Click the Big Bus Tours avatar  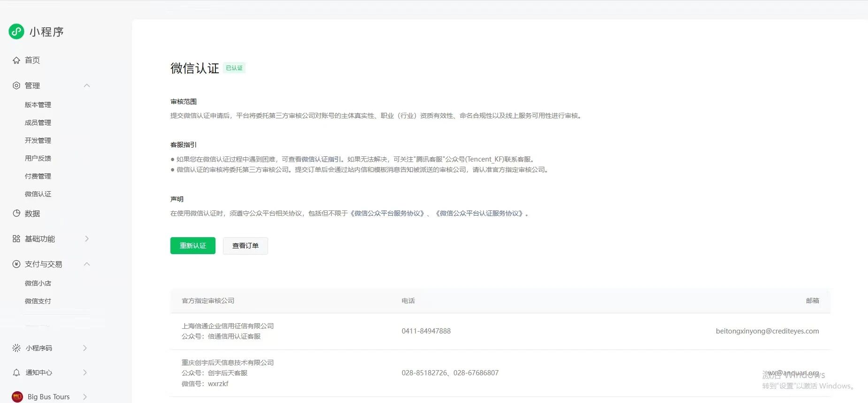17,397
